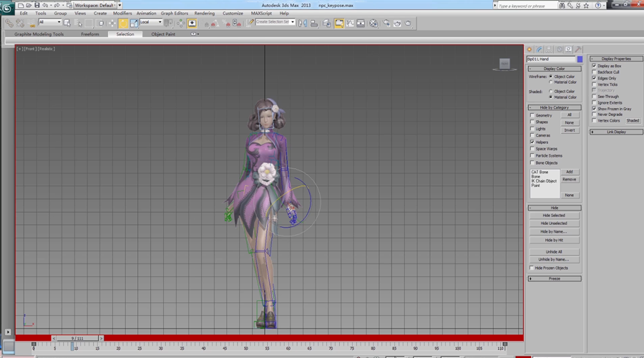Uncheck the Helpers category checkbox
This screenshot has height=358, width=644.
tap(532, 142)
